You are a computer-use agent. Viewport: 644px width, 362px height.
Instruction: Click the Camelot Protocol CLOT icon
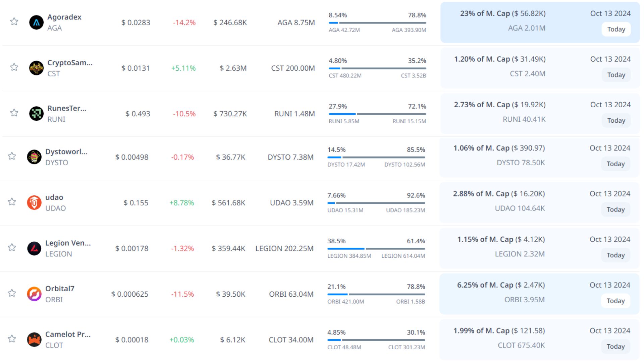(x=34, y=340)
